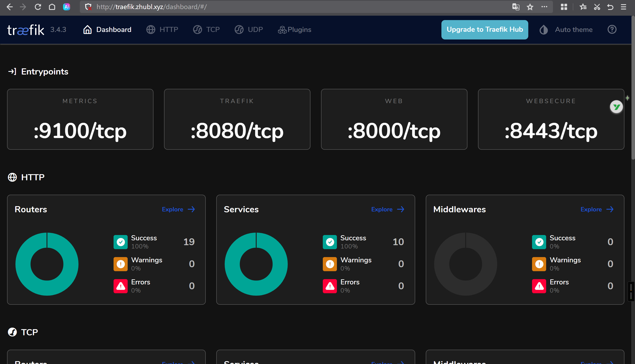Click Upgrade to Traefik Hub button

click(x=484, y=30)
